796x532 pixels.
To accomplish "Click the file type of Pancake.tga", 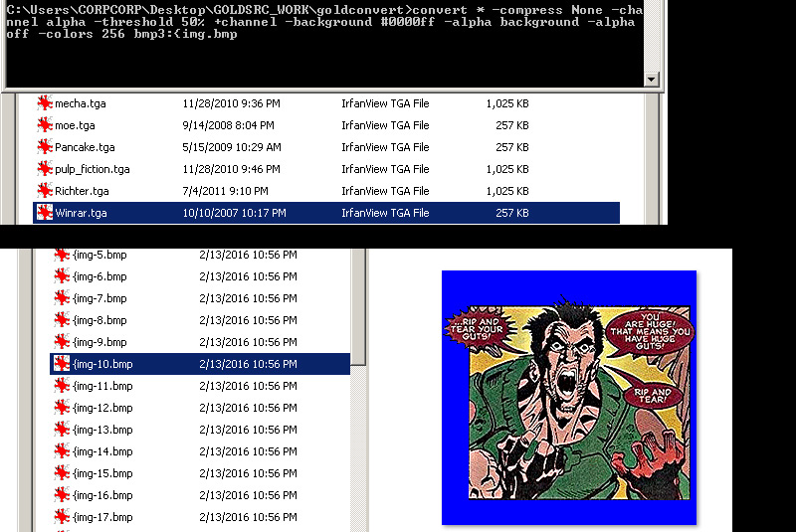I will pyautogui.click(x=385, y=147).
